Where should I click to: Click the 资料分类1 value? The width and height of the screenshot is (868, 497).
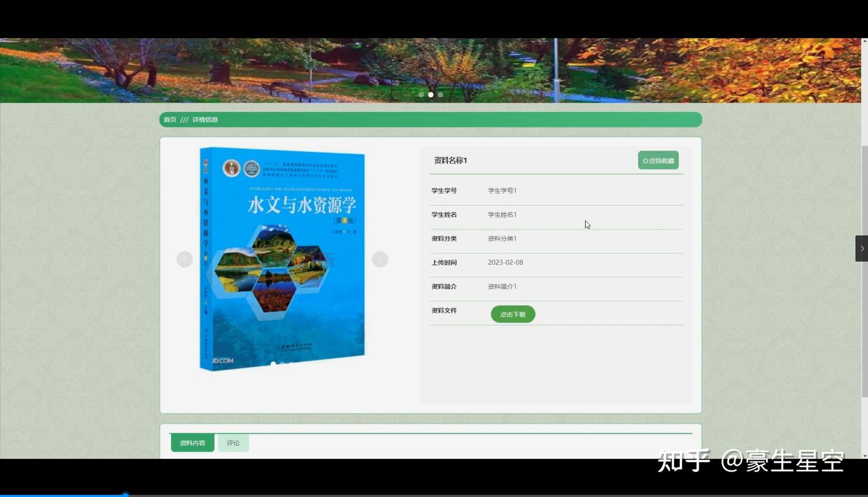(x=502, y=239)
